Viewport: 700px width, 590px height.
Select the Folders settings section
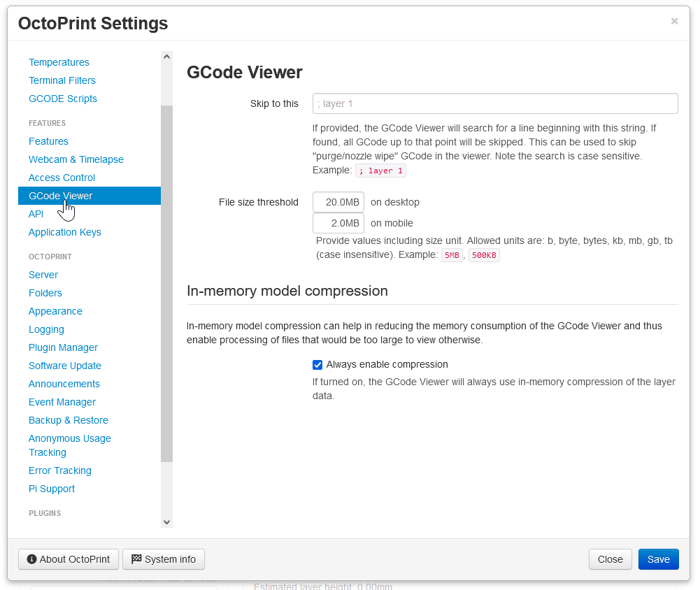coord(45,293)
